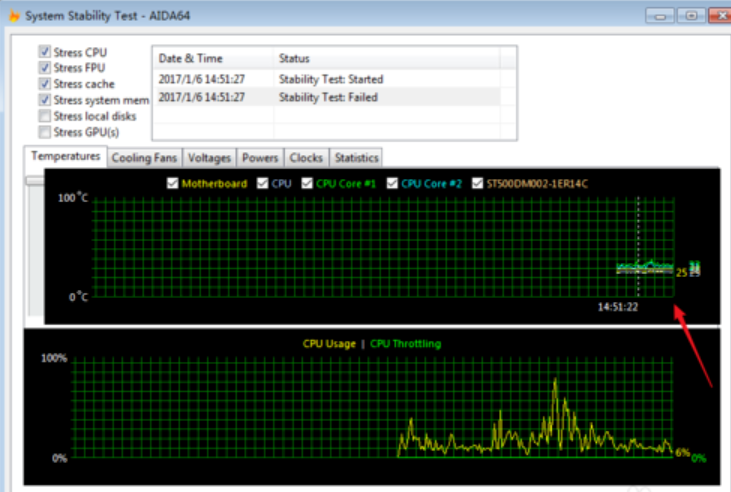Click the slider beside the temperature graph
The image size is (731, 492).
[x=35, y=181]
